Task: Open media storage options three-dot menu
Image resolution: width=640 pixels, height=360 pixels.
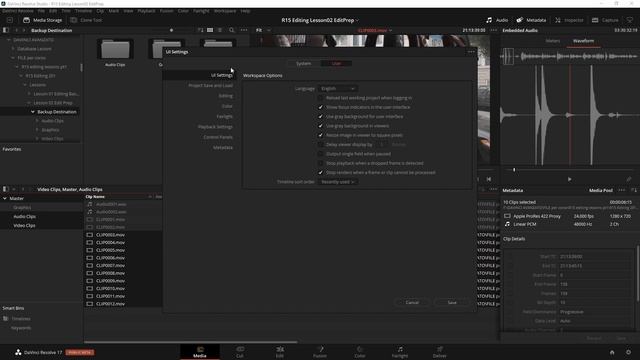Action: pyautogui.click(x=244, y=30)
